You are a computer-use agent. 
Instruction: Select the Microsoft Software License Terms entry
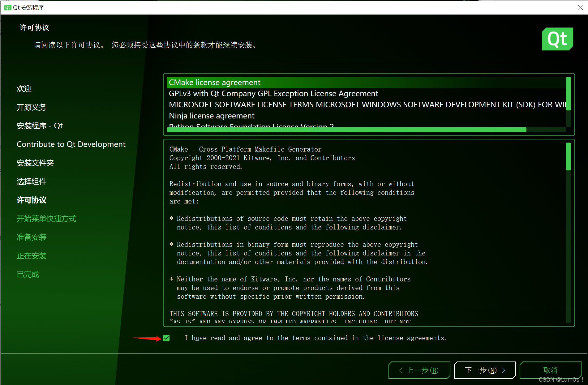click(366, 105)
